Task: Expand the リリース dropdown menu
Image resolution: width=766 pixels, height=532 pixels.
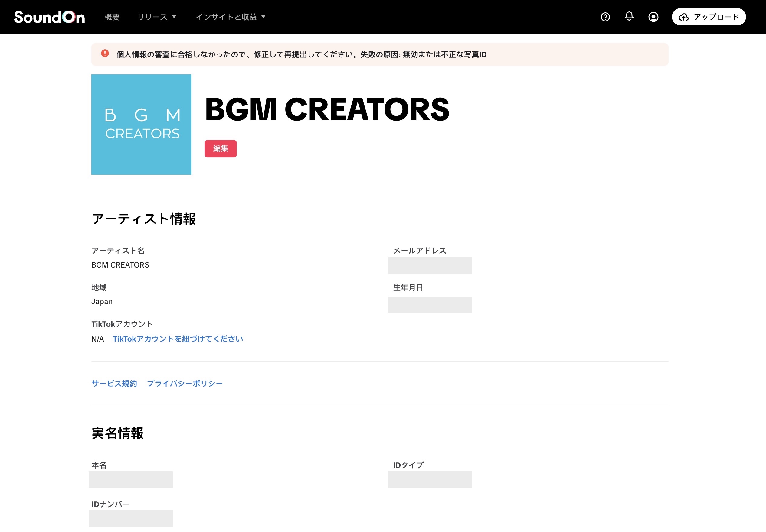Action: pyautogui.click(x=157, y=17)
